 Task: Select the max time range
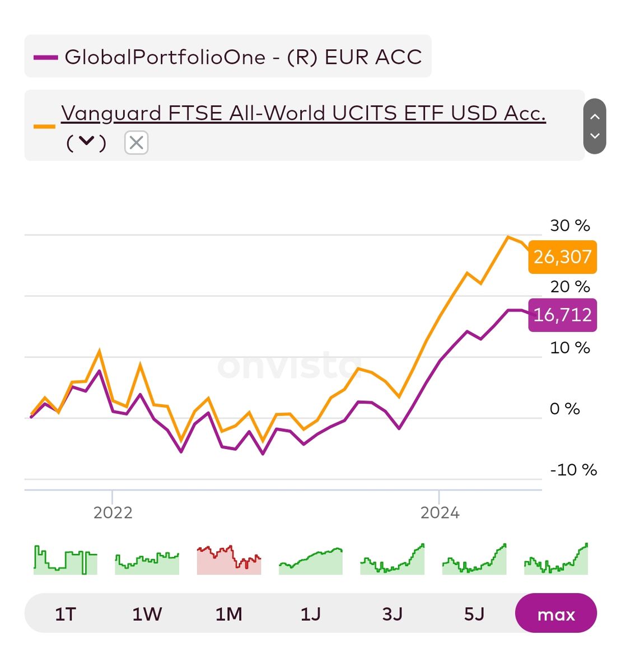coord(555,614)
